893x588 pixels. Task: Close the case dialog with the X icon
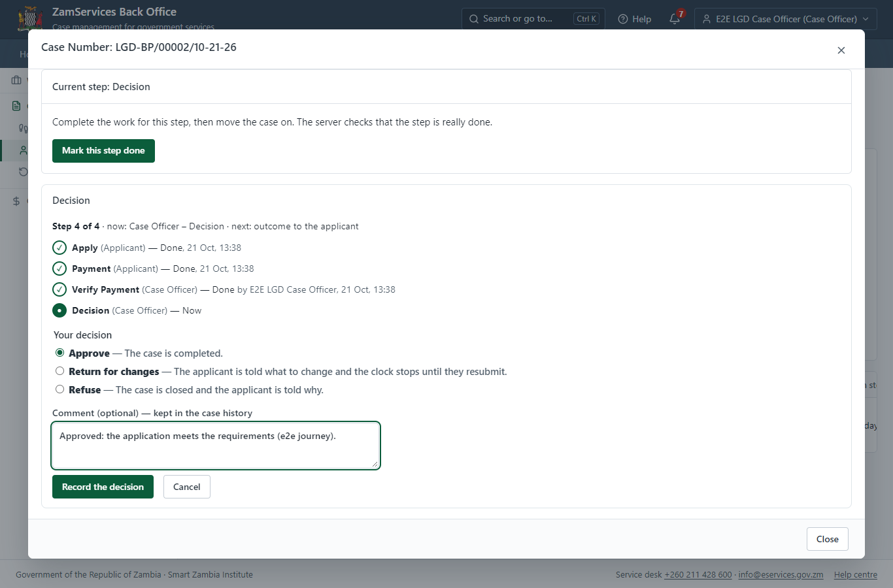click(x=841, y=50)
